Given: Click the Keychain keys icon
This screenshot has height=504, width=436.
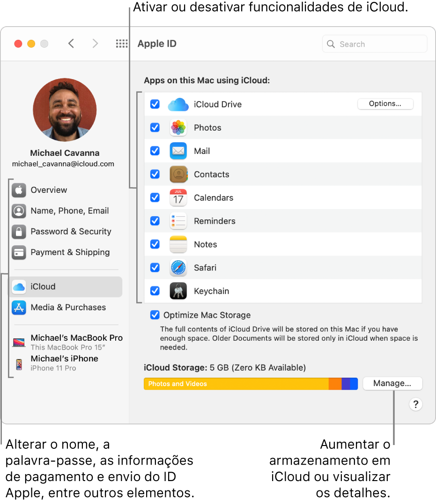Looking at the screenshot, I should click(178, 291).
